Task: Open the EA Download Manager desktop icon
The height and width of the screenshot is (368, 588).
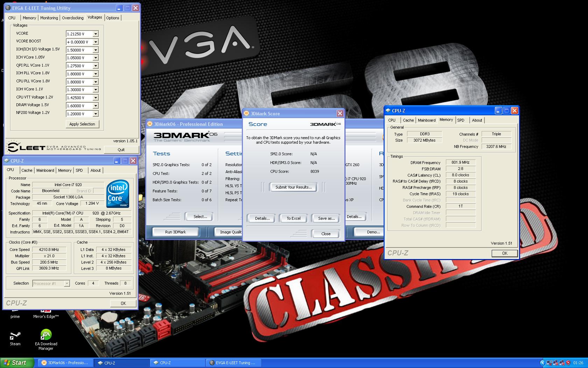Action: tap(46, 339)
